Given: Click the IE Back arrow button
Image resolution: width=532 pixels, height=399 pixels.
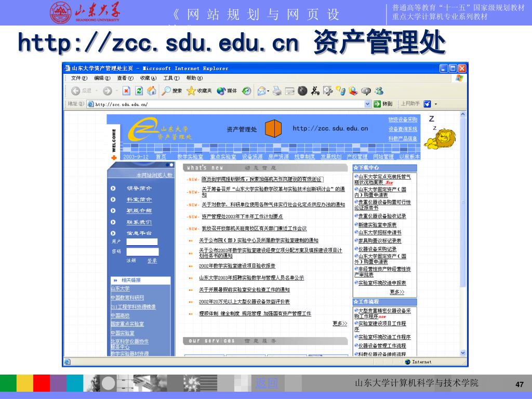Looking at the screenshot, I should [x=76, y=91].
